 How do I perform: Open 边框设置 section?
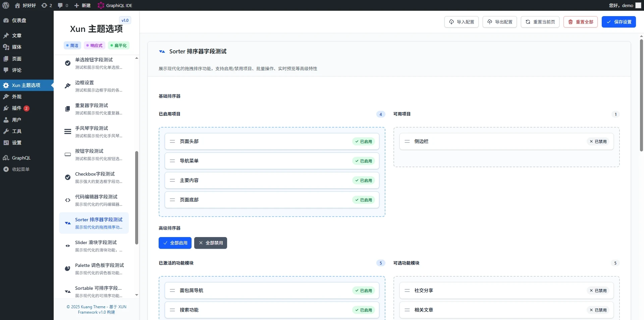(94, 86)
